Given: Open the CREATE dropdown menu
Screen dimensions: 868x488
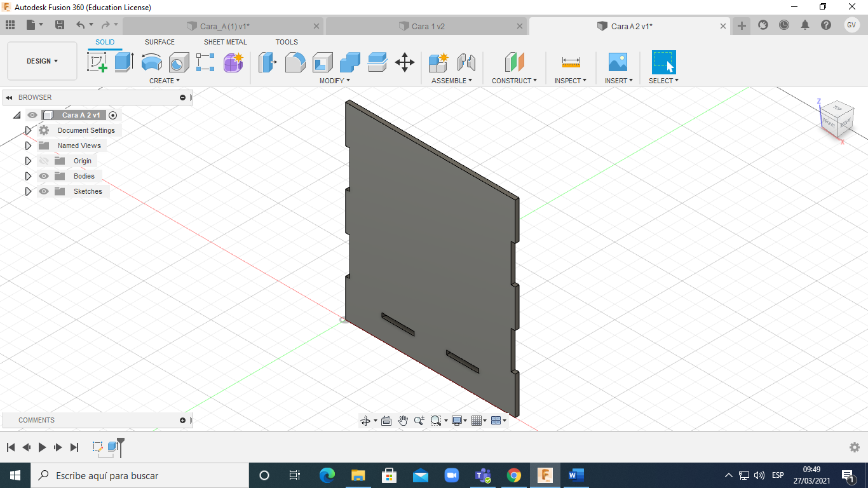Looking at the screenshot, I should (x=165, y=81).
